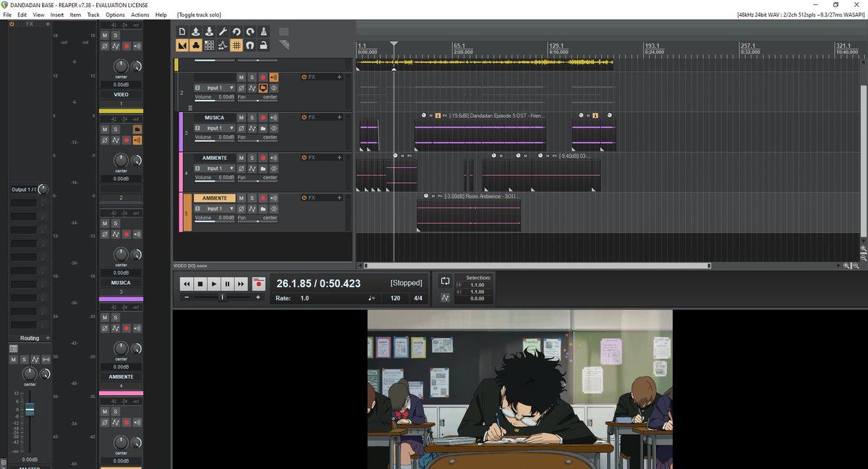The height and width of the screenshot is (469, 868).
Task: Click the MUSICA track name label
Action: pos(214,117)
